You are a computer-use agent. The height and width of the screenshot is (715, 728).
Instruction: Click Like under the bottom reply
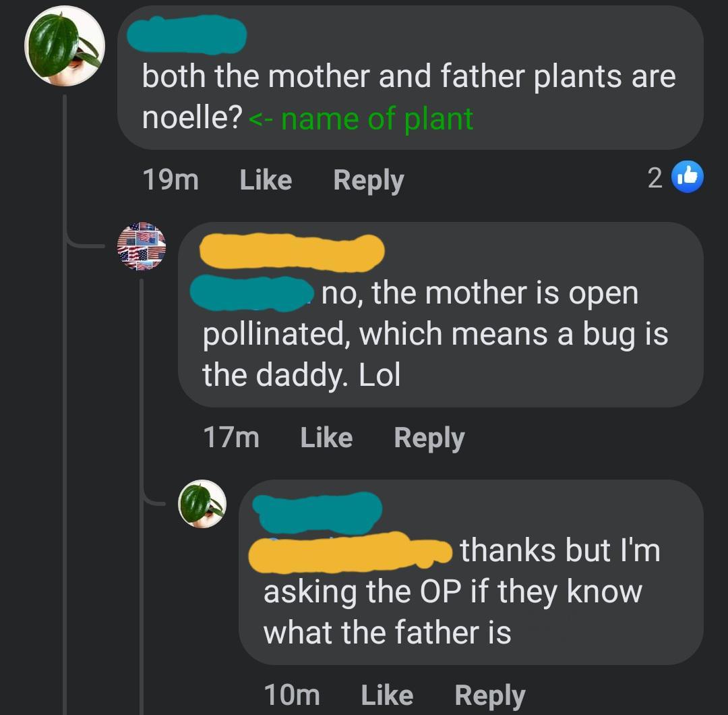tap(388, 694)
